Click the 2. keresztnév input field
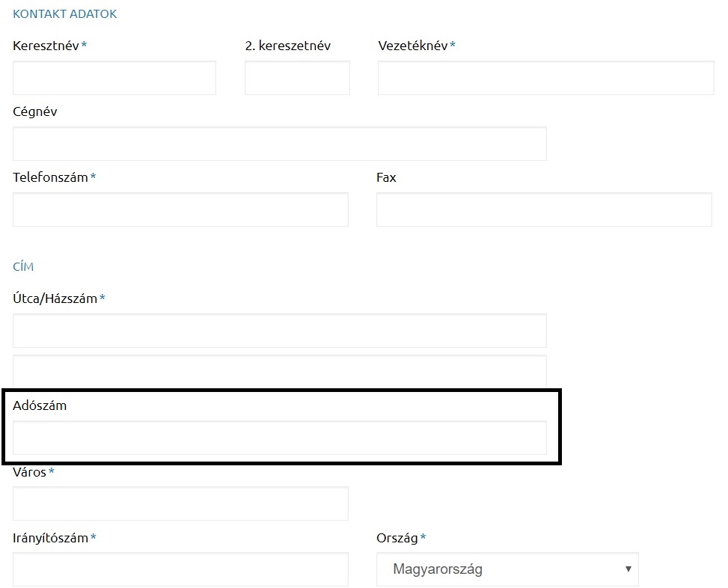 click(296, 78)
